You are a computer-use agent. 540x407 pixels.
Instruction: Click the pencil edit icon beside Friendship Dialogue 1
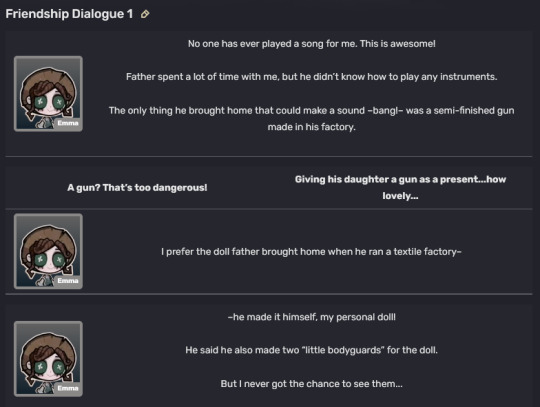coord(145,14)
